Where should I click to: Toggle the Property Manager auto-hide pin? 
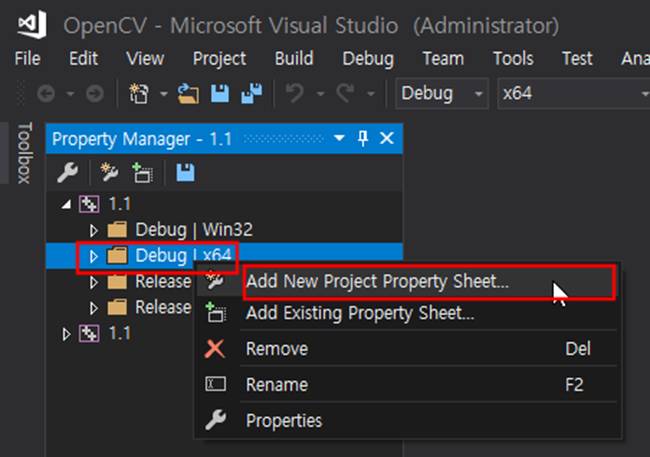363,138
